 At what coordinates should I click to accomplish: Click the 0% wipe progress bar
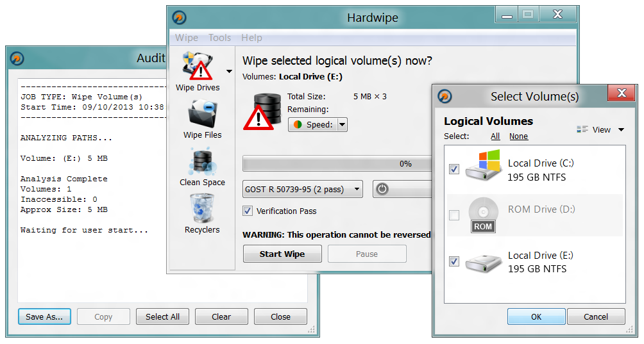click(x=337, y=163)
